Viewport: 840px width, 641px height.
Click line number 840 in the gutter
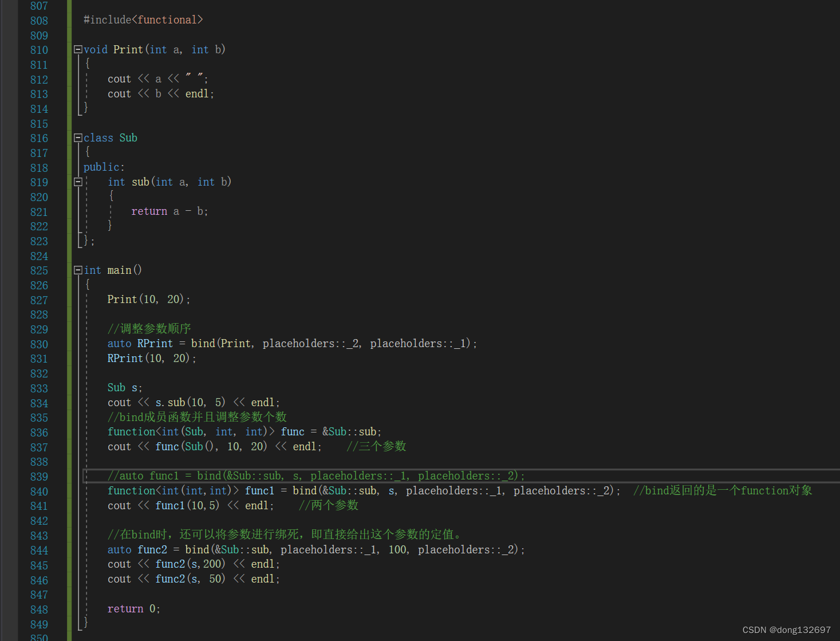[x=39, y=491]
